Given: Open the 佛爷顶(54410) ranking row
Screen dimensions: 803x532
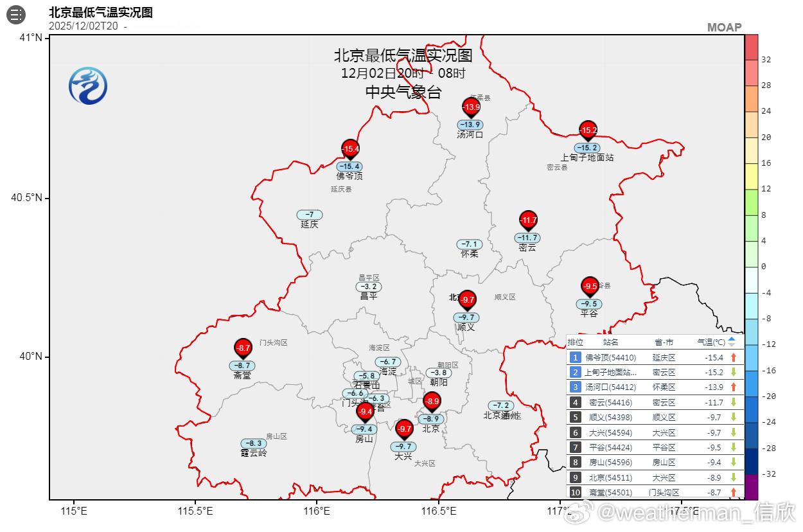Looking at the screenshot, I should 655,357.
